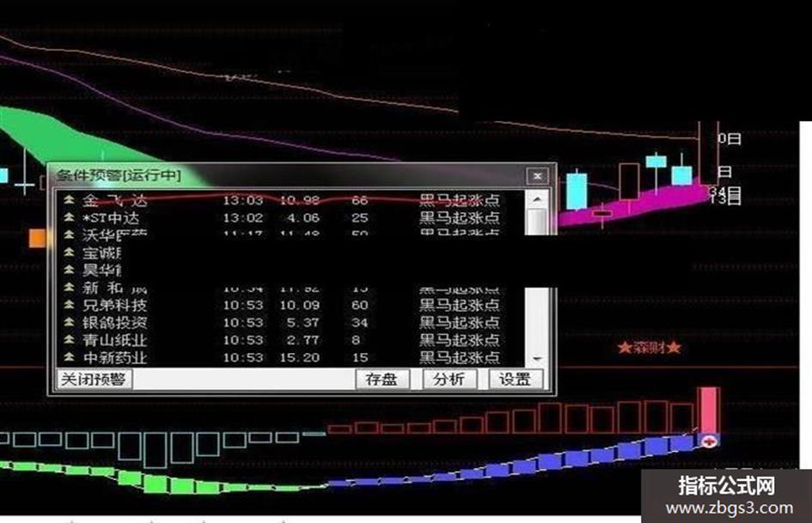The image size is (812, 523).
Task: Click the 黑马起涨点 label in the 金飞达 row
Action: point(460,200)
